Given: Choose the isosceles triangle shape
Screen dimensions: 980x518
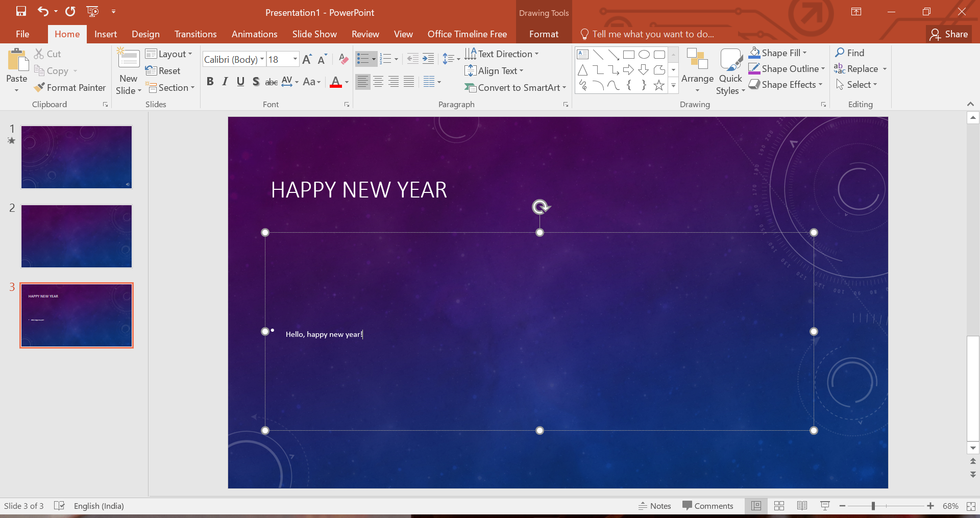Looking at the screenshot, I should tap(582, 69).
